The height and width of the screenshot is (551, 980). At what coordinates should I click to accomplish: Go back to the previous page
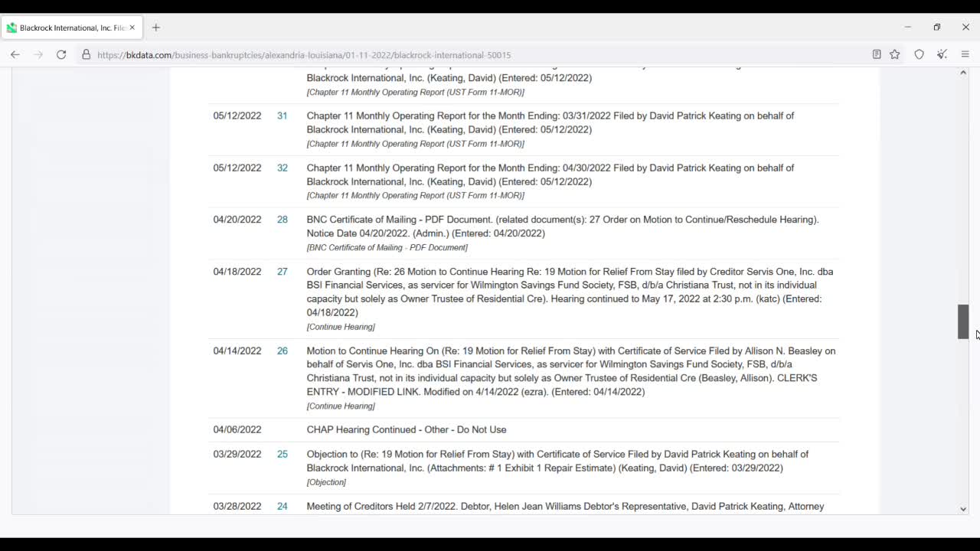pos(15,54)
